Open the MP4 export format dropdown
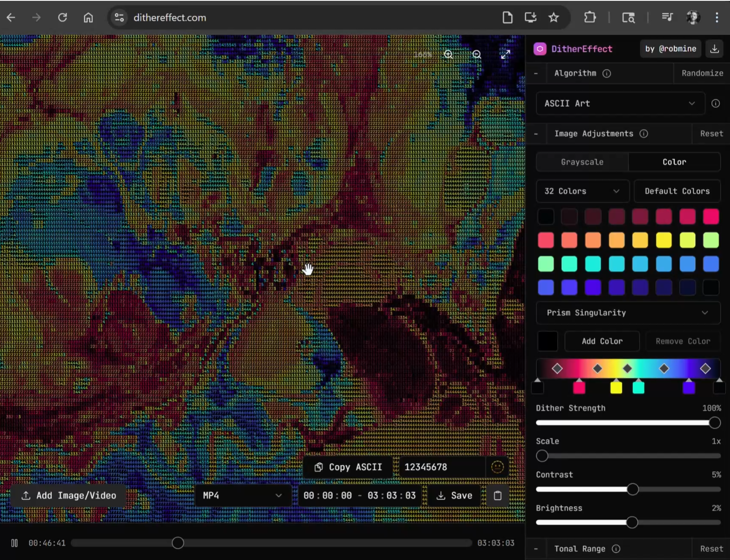 tap(242, 496)
